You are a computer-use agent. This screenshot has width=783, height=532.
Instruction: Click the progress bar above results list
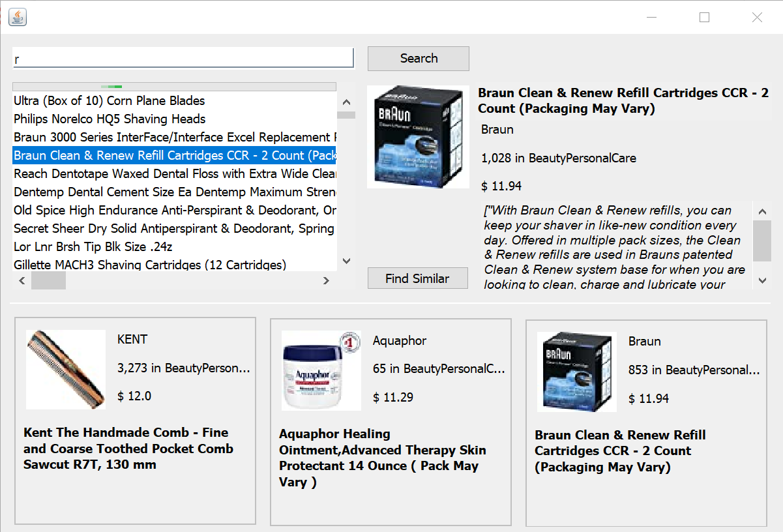click(174, 86)
